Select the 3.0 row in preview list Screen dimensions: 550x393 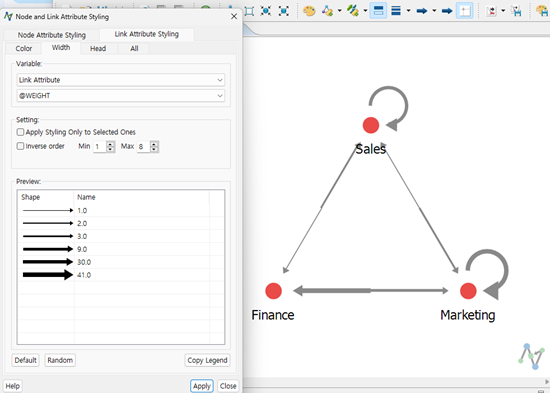click(x=121, y=236)
